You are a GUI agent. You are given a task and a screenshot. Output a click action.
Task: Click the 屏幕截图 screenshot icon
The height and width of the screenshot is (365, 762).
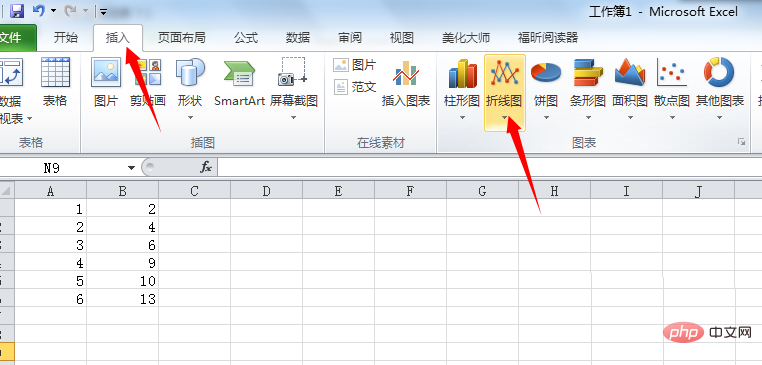click(294, 72)
